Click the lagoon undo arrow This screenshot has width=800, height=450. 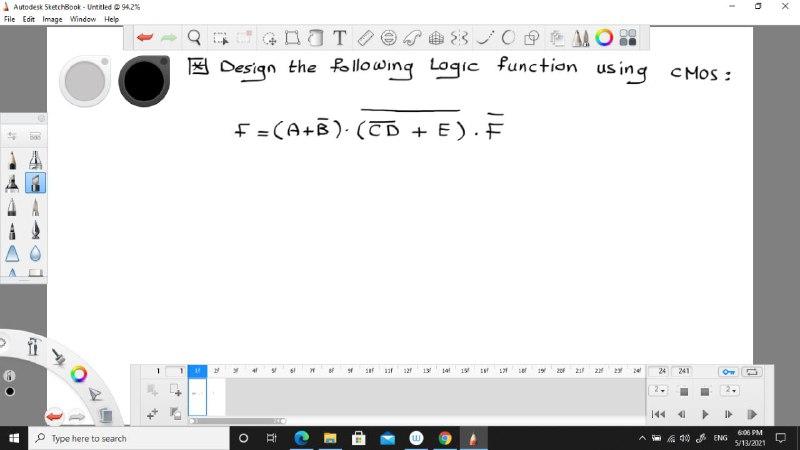click(x=54, y=417)
